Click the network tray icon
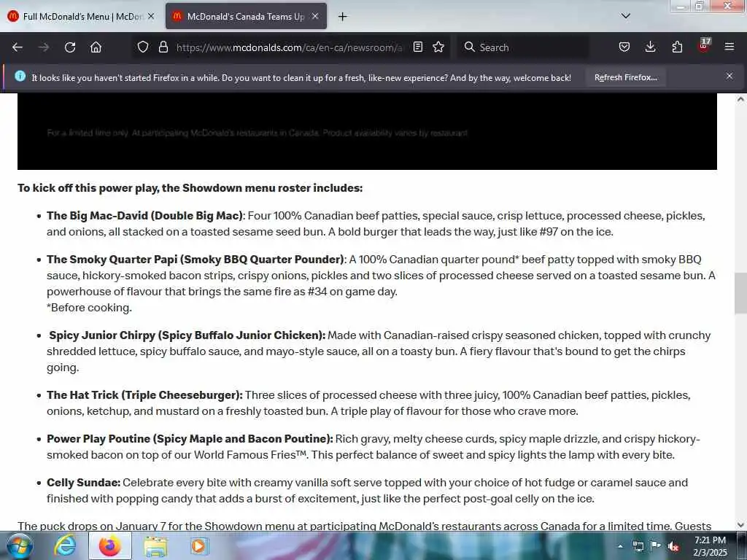The height and width of the screenshot is (560, 747). point(638,547)
